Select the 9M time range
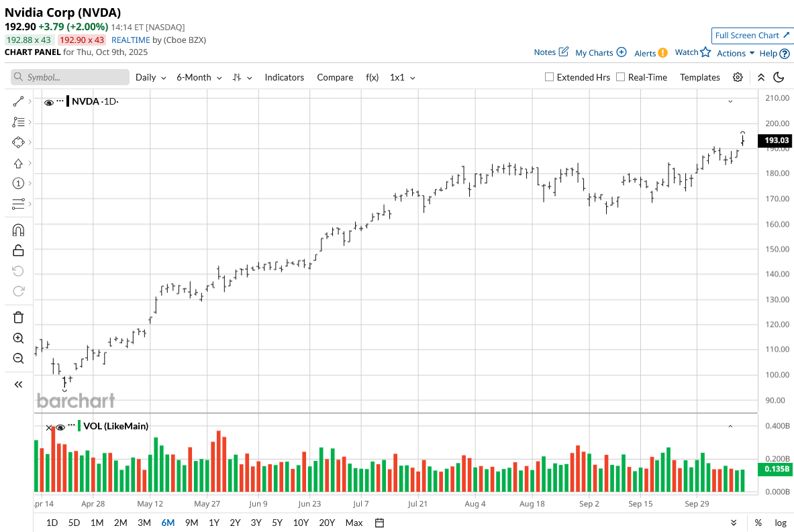 click(191, 523)
